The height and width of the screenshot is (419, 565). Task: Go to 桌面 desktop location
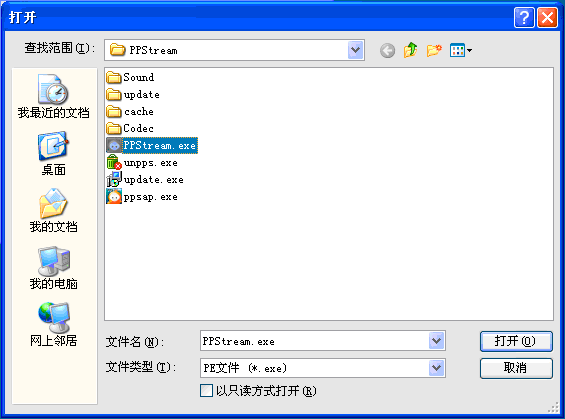pos(53,154)
